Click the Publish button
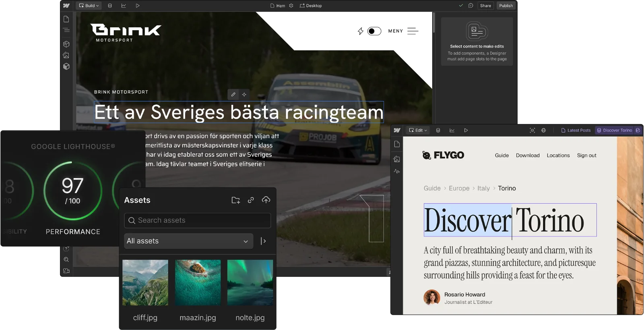The height and width of the screenshot is (330, 644). pos(506,6)
